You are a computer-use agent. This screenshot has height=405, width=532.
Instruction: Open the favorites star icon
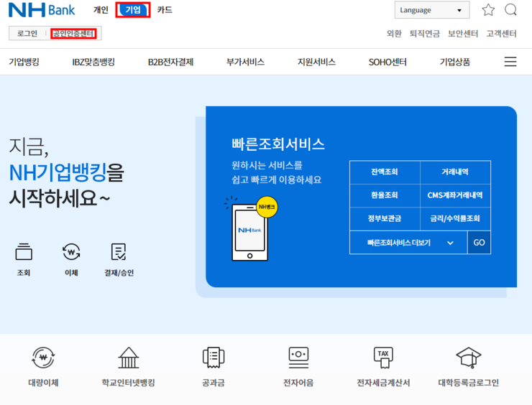pos(488,10)
